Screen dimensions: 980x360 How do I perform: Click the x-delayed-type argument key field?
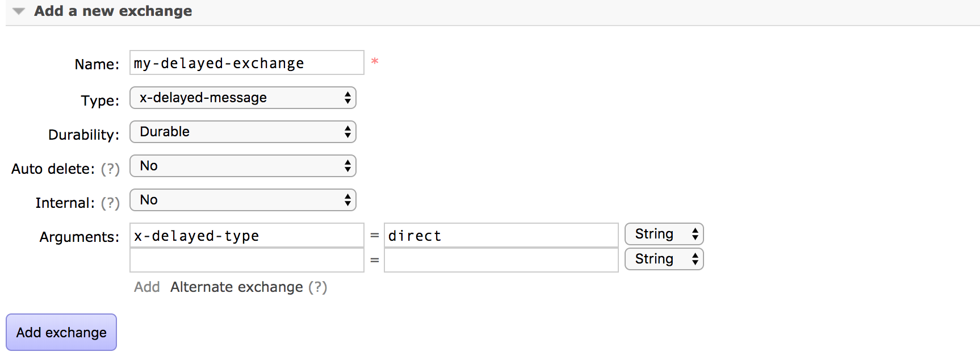pos(246,236)
